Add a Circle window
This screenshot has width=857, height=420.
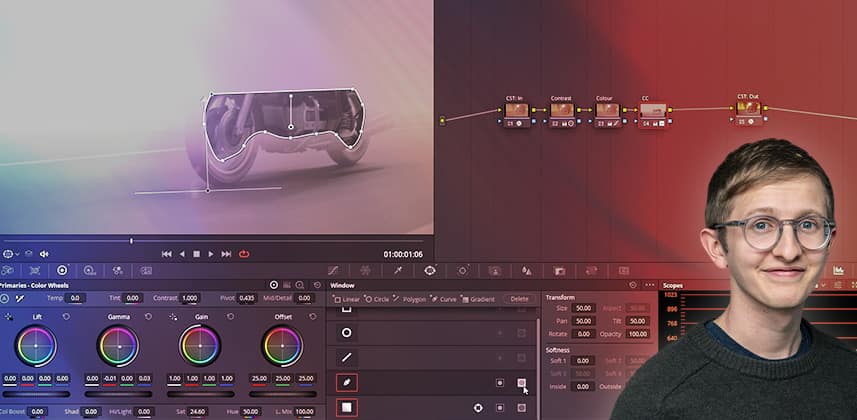pos(377,299)
